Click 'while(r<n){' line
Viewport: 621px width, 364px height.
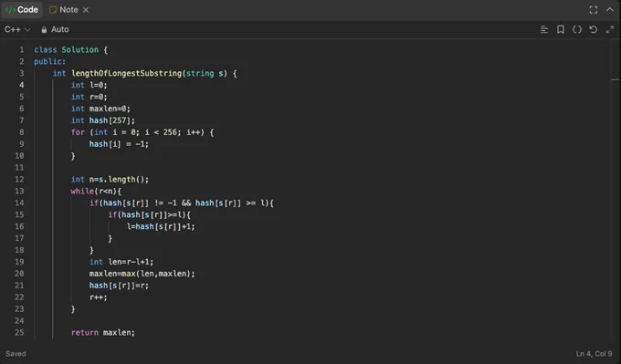(96, 192)
